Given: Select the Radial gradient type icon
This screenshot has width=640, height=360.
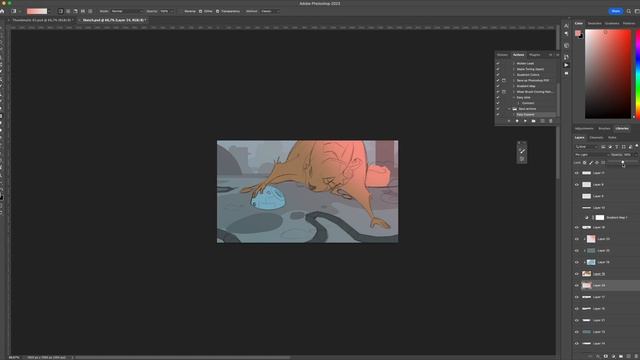Looking at the screenshot, I should [x=68, y=11].
